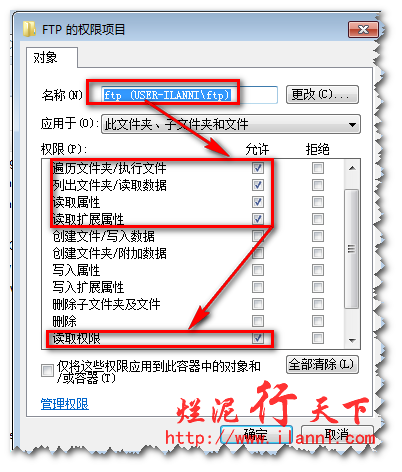The width and height of the screenshot is (402, 472).
Task: Click the 更改(C)... button
Action: click(322, 95)
